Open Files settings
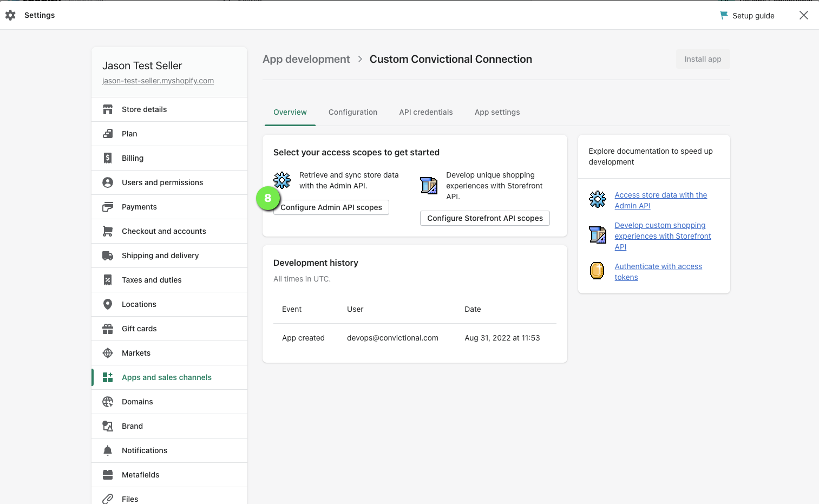This screenshot has width=819, height=504. coord(169,496)
